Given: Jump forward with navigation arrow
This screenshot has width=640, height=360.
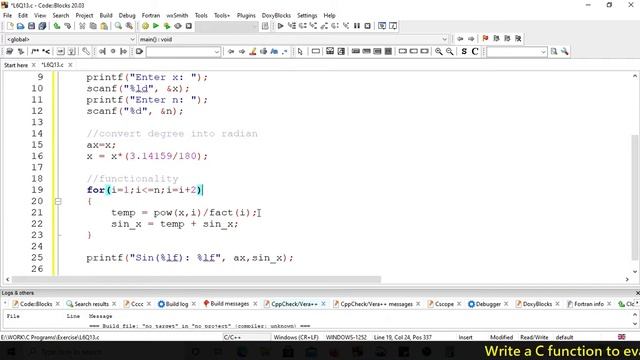Looking at the screenshot, I should [x=471, y=38].
